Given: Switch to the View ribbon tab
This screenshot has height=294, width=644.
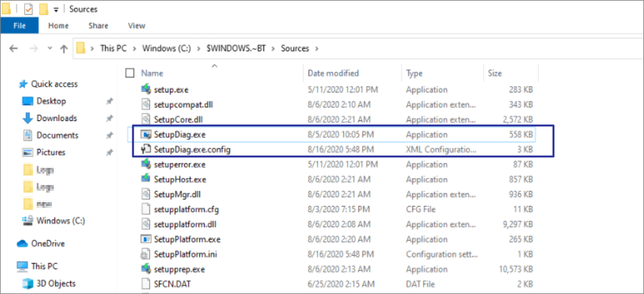Looking at the screenshot, I should [136, 25].
